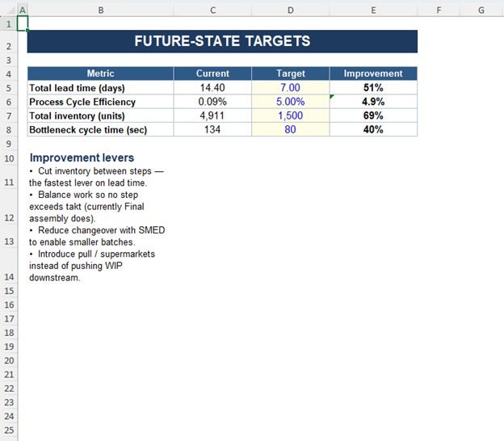
Task: Click the target input cell 1,500
Action: click(x=291, y=115)
